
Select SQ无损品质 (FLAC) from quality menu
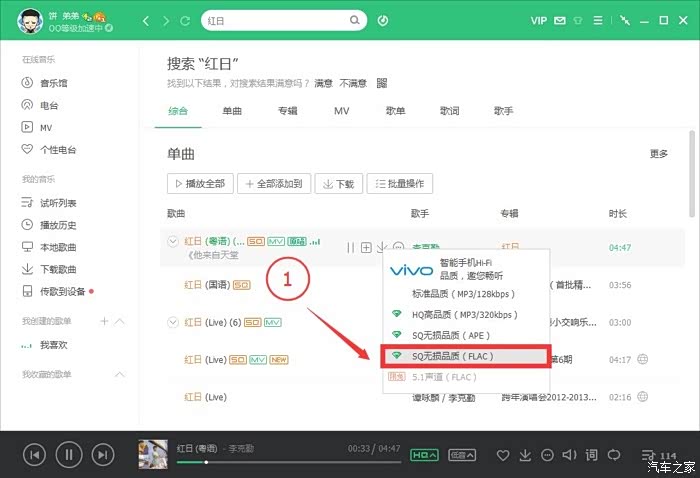click(x=465, y=355)
